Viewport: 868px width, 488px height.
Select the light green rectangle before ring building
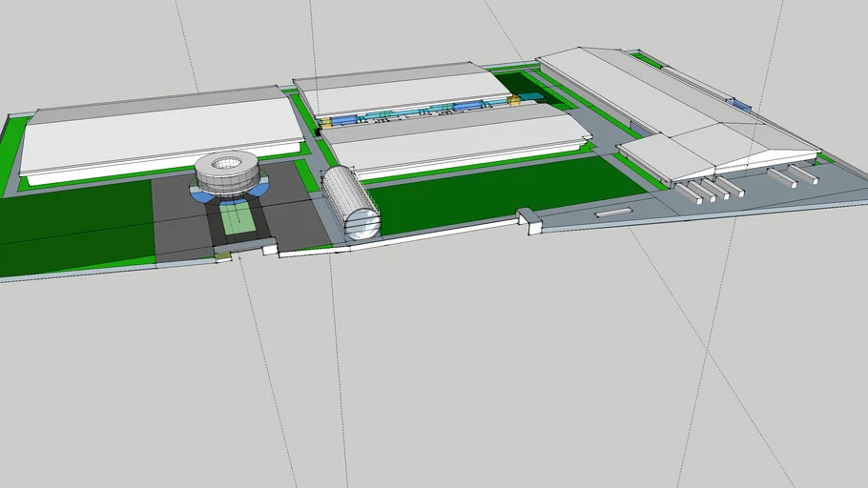238,218
